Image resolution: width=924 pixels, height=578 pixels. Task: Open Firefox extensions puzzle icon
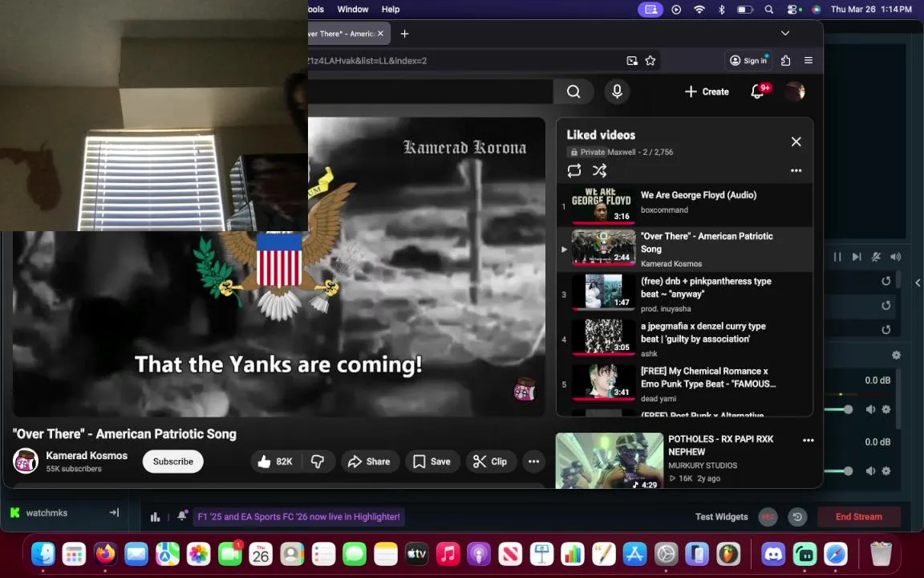point(785,60)
